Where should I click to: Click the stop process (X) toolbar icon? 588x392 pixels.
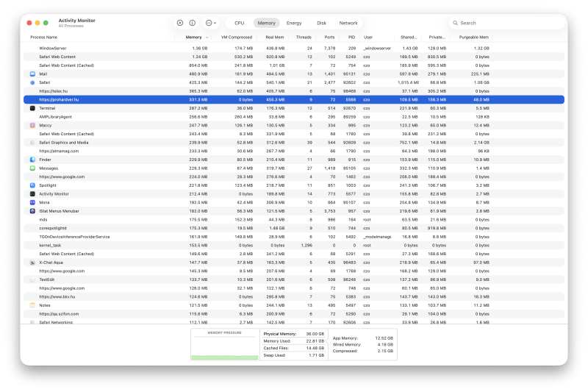[180, 23]
